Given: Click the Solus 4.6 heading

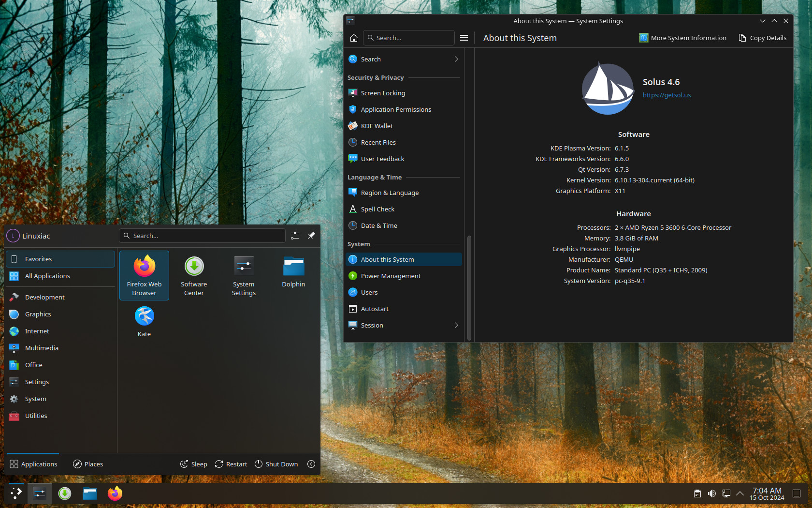Looking at the screenshot, I should pos(661,82).
